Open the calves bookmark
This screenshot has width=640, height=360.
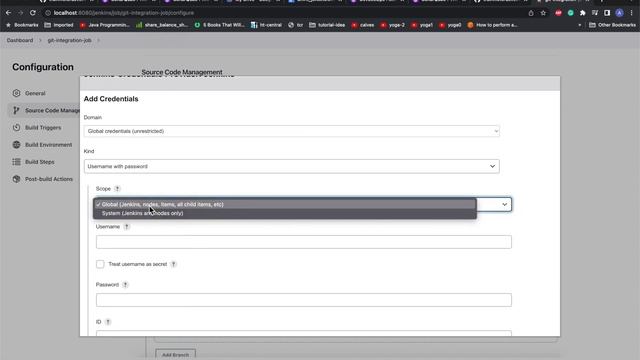point(362,25)
